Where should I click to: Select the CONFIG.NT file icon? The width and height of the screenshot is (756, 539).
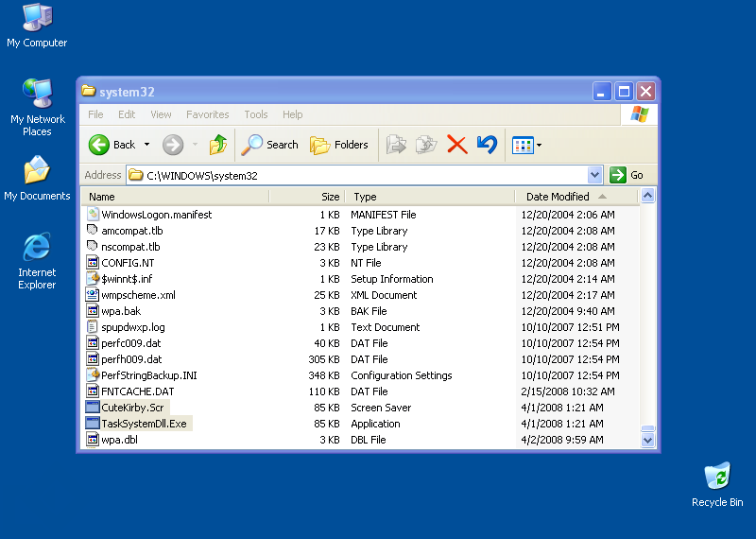(93, 263)
